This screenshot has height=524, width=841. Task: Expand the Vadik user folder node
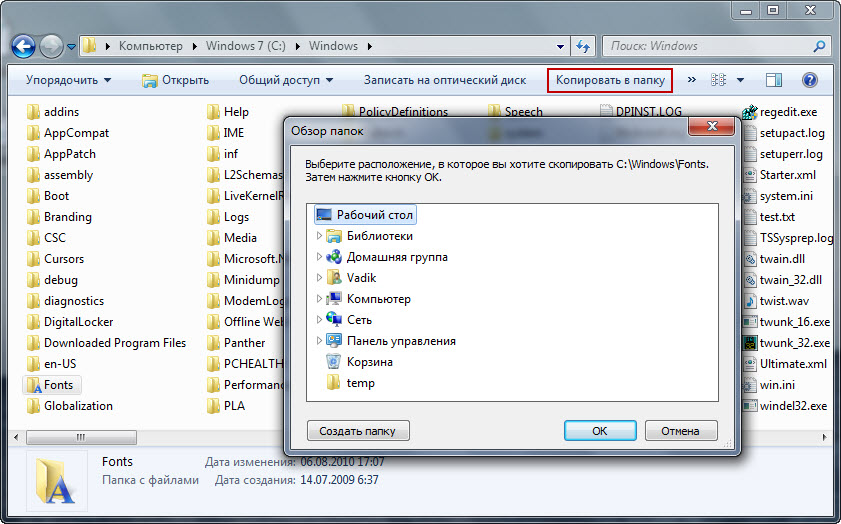[x=319, y=278]
